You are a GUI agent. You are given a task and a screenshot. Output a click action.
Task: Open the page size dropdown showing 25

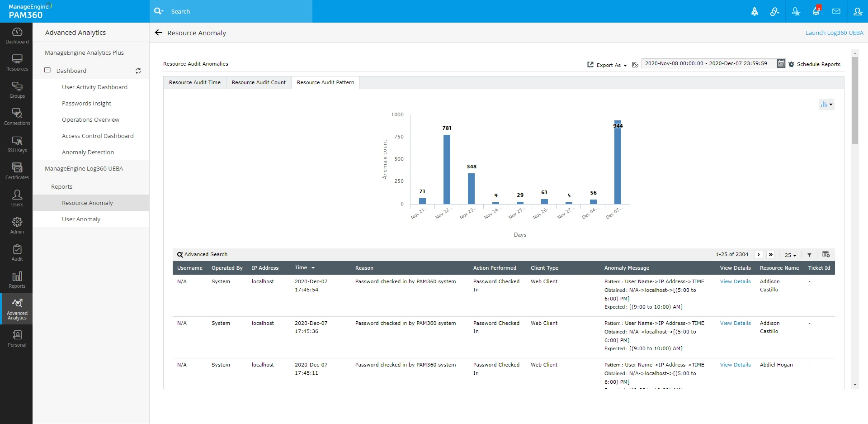pos(791,255)
